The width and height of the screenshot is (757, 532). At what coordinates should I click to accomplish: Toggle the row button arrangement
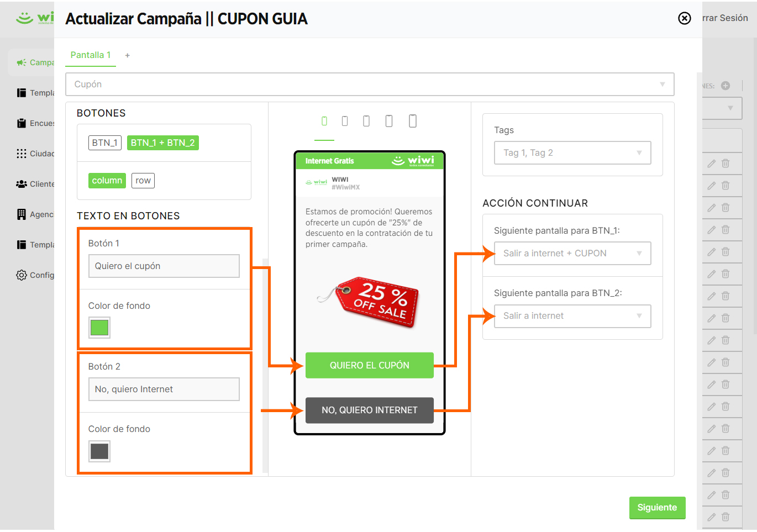click(x=143, y=181)
